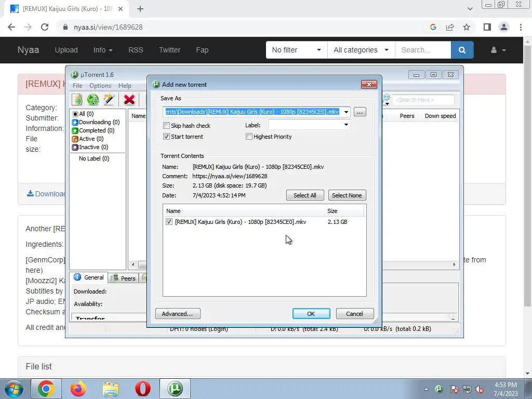The height and width of the screenshot is (399, 532).
Task: Open the Label dropdown
Action: pyautogui.click(x=345, y=125)
